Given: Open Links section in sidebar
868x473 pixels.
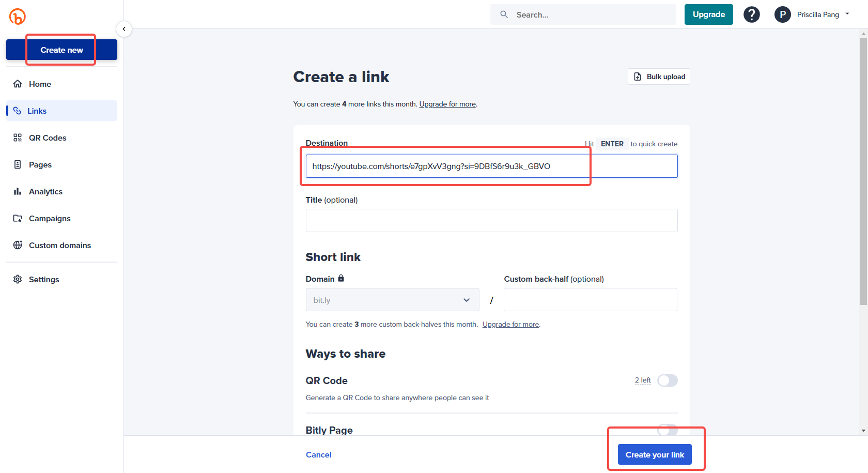Looking at the screenshot, I should click(61, 111).
